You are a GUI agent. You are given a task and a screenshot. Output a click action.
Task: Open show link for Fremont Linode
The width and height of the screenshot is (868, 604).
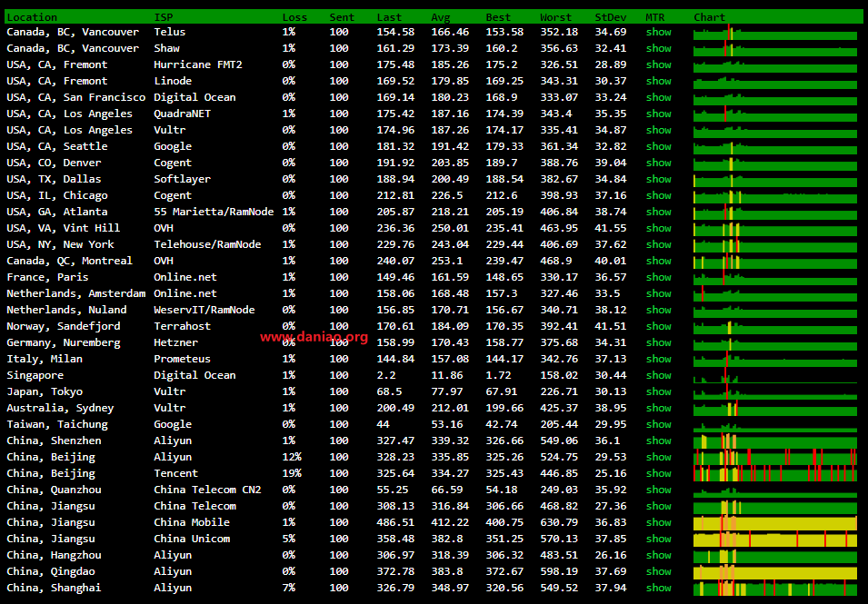tap(658, 81)
